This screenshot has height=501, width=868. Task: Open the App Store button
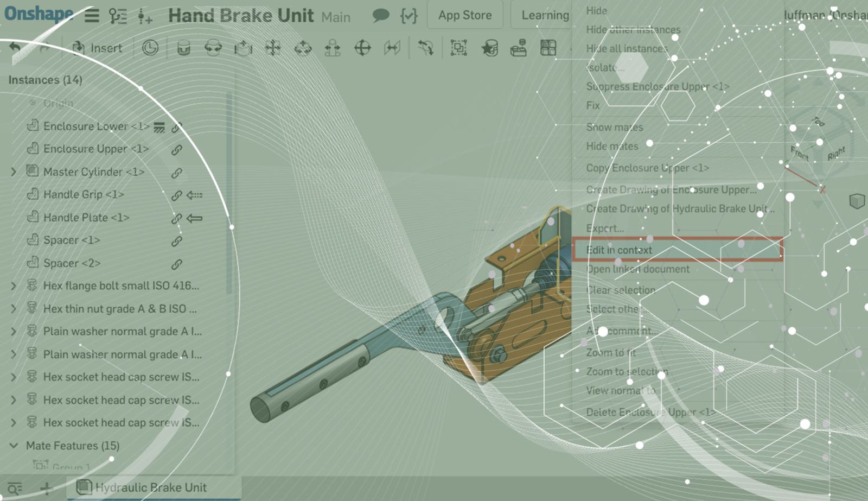pos(465,15)
